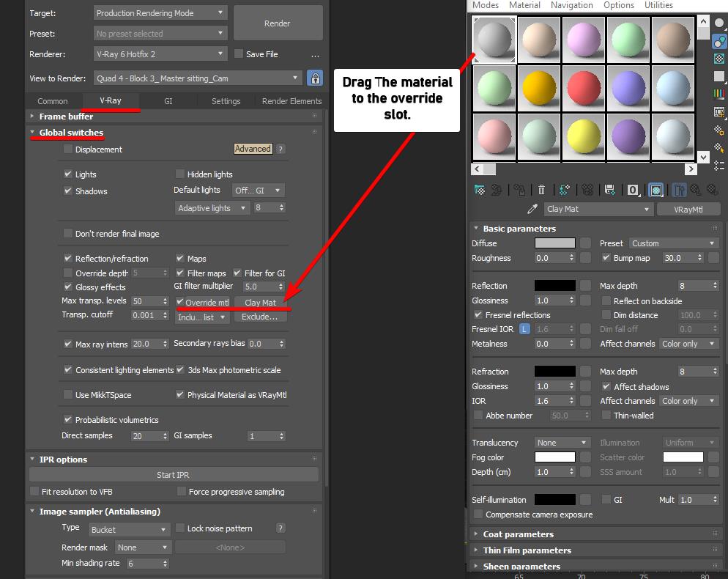Open the Renderer dropdown
728x579 pixels.
click(160, 54)
